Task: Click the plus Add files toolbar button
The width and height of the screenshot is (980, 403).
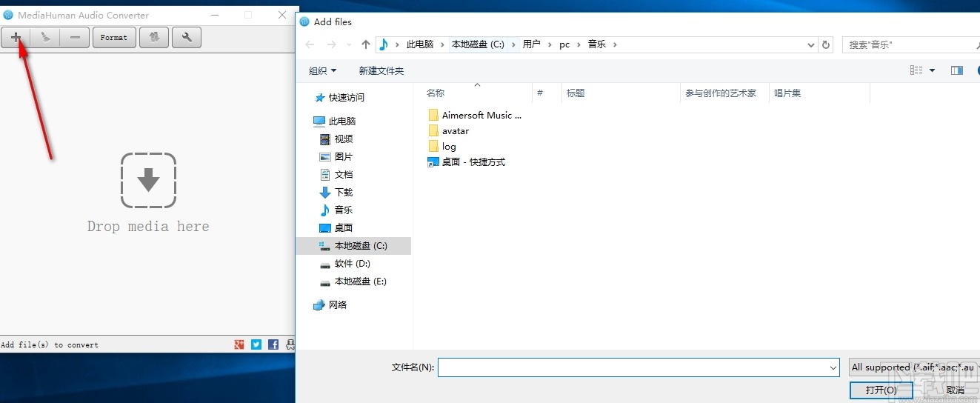Action: [16, 37]
